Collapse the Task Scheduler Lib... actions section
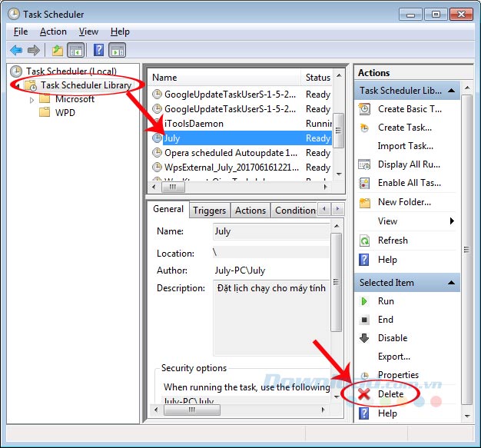481x448 pixels. [x=451, y=91]
